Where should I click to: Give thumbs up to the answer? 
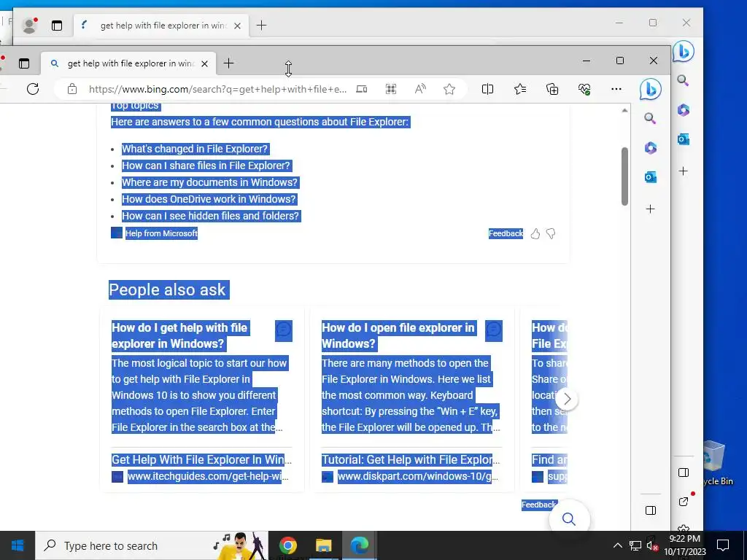[535, 233]
